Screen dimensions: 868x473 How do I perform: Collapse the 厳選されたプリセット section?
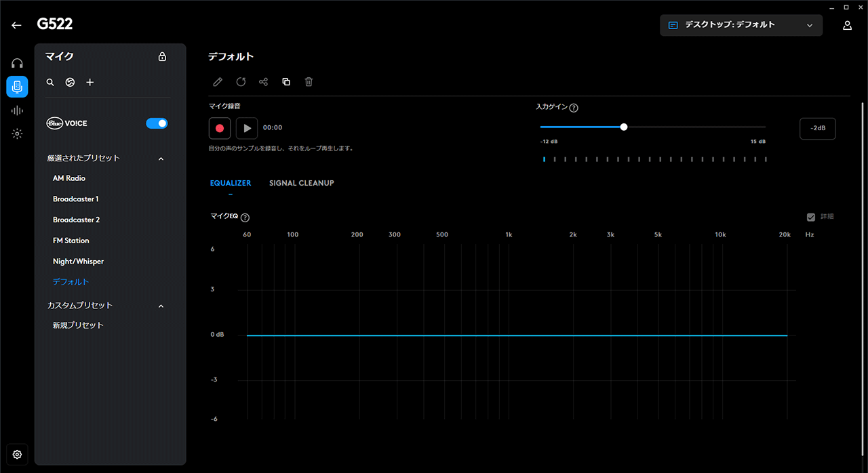tap(161, 159)
